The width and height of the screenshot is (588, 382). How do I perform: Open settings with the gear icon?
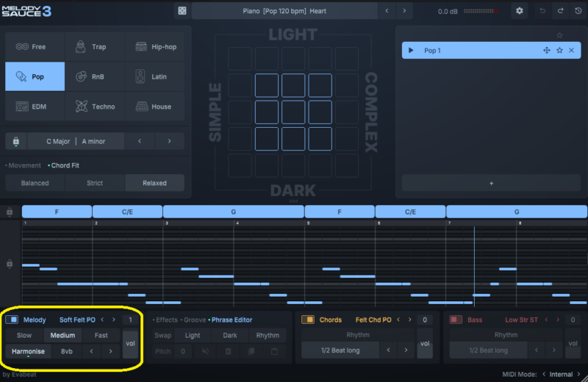pyautogui.click(x=520, y=11)
